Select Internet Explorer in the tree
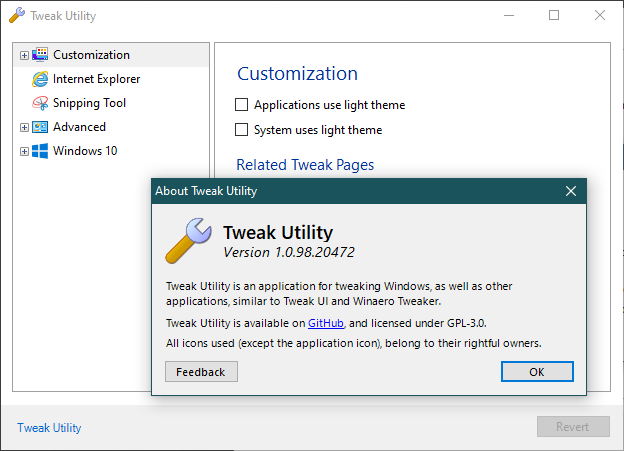This screenshot has width=624, height=451. (x=97, y=79)
